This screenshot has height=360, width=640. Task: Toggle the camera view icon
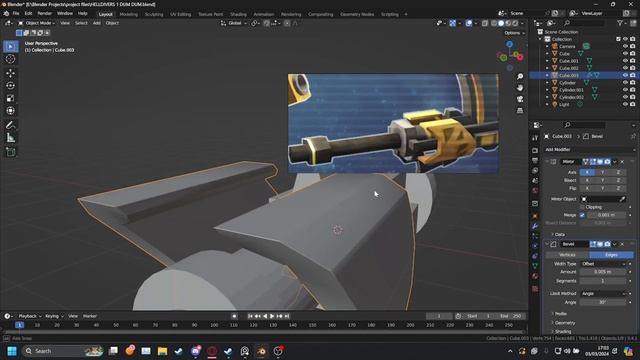(x=520, y=99)
